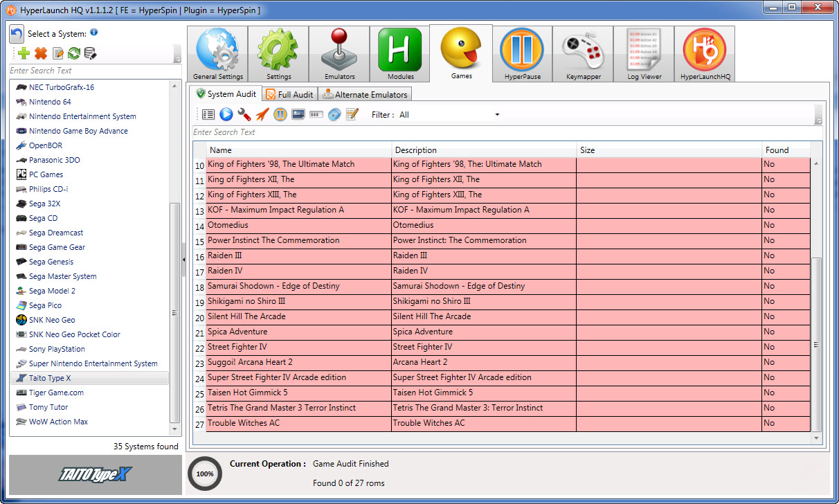The width and height of the screenshot is (839, 504).
Task: Click the Taito Type X logo image
Action: [x=96, y=474]
